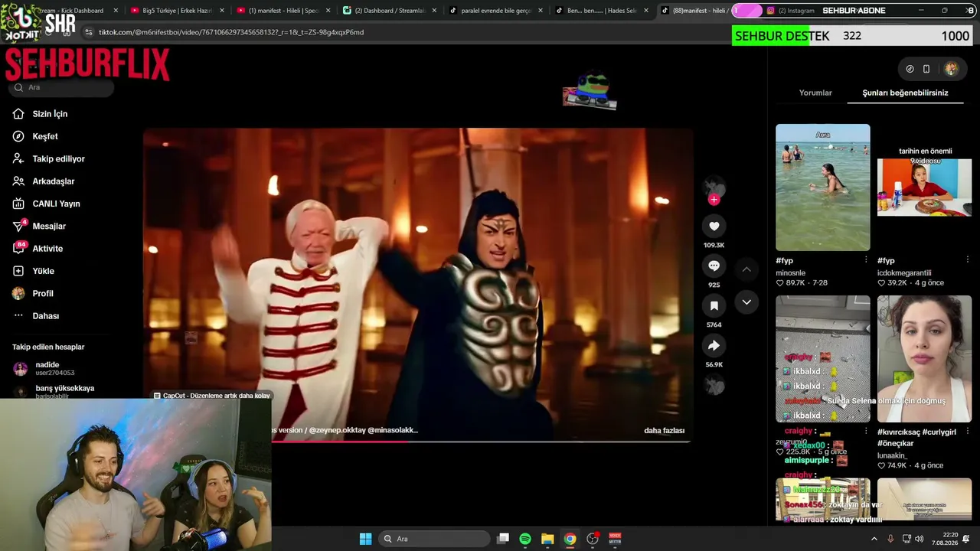Expand caption with daha fazlası

664,431
